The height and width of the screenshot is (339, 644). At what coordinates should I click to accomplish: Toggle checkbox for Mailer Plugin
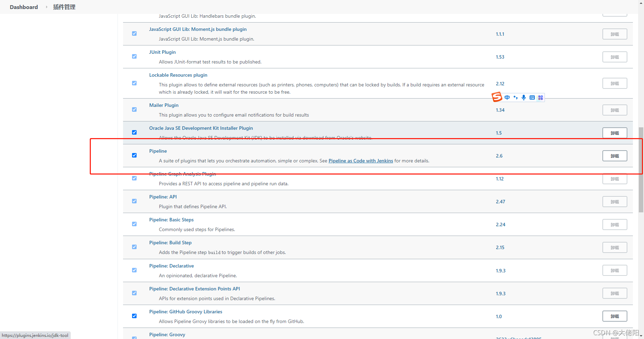[x=134, y=110]
